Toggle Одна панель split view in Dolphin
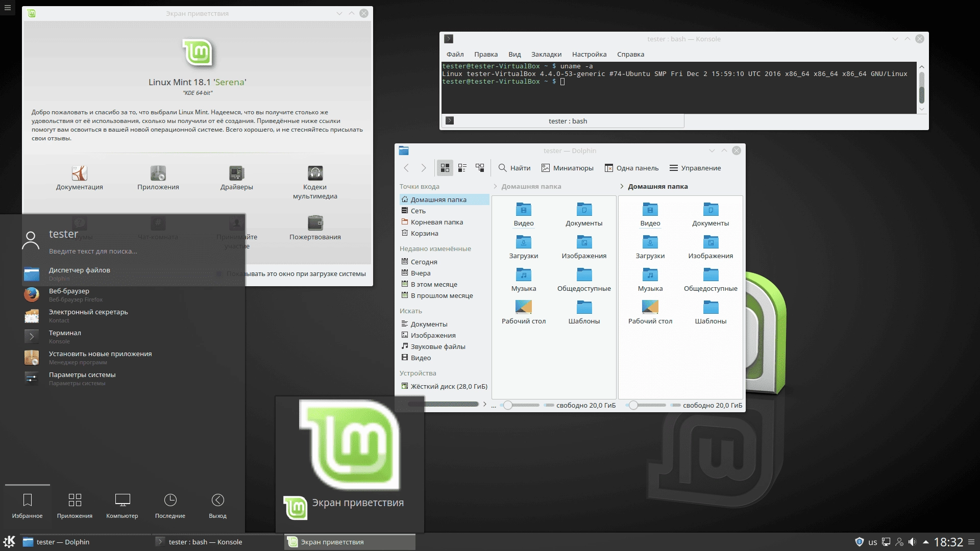This screenshot has height=551, width=980. [x=631, y=168]
